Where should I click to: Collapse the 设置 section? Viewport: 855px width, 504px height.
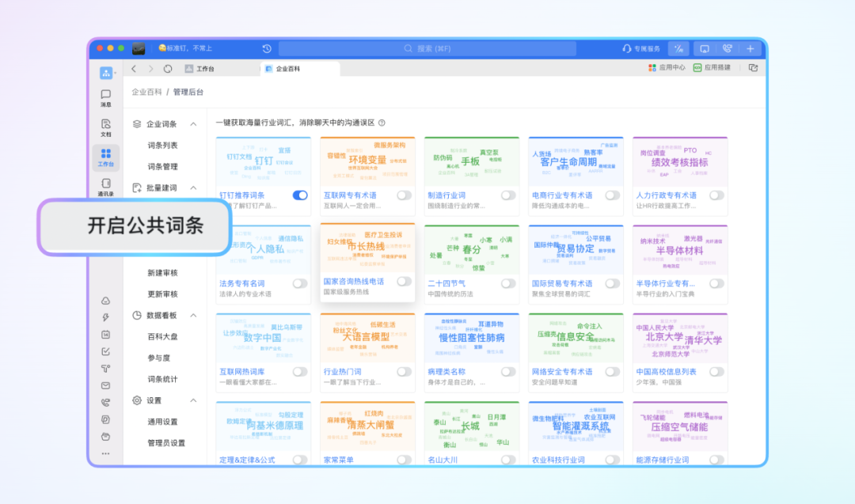coord(193,400)
